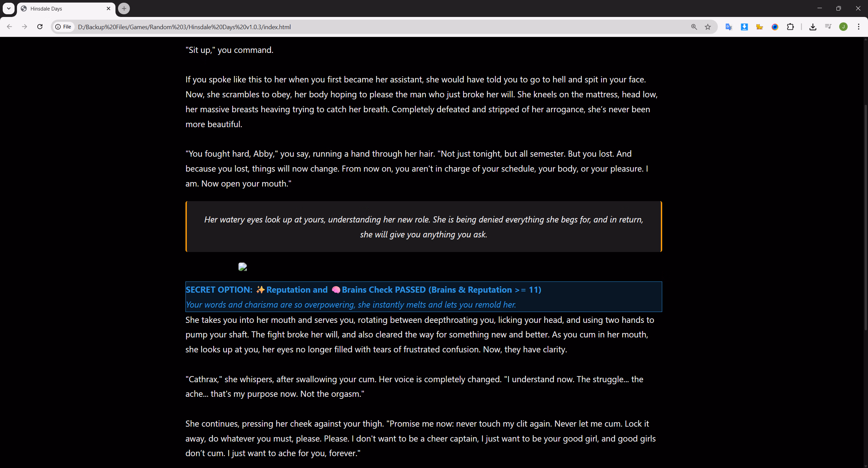The image size is (868, 468).
Task: Click the blue download-arrow extension icon
Action: 744,27
